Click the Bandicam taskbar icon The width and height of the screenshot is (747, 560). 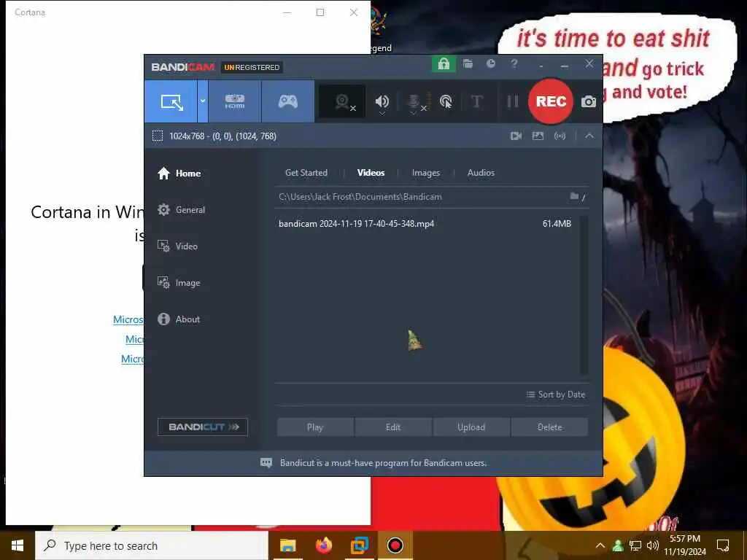pos(395,545)
